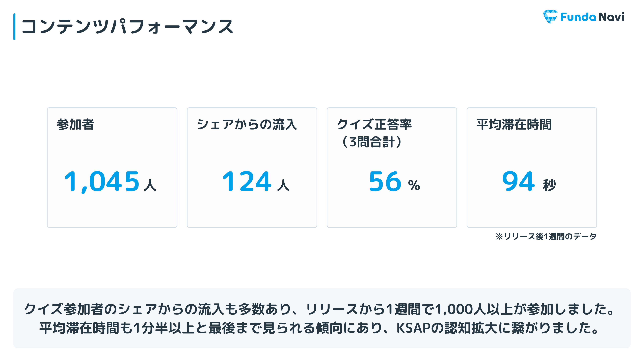Click the Funda Navi brand name text
The width and height of the screenshot is (644, 362).
592,17
